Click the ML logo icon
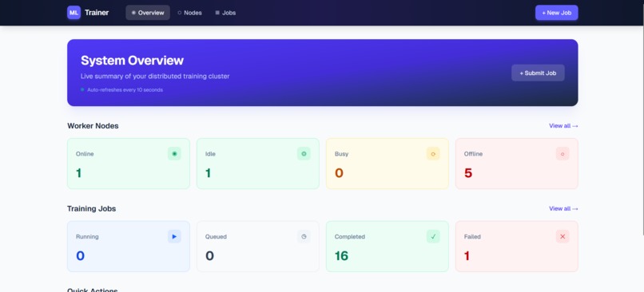644x292 pixels. [x=74, y=13]
